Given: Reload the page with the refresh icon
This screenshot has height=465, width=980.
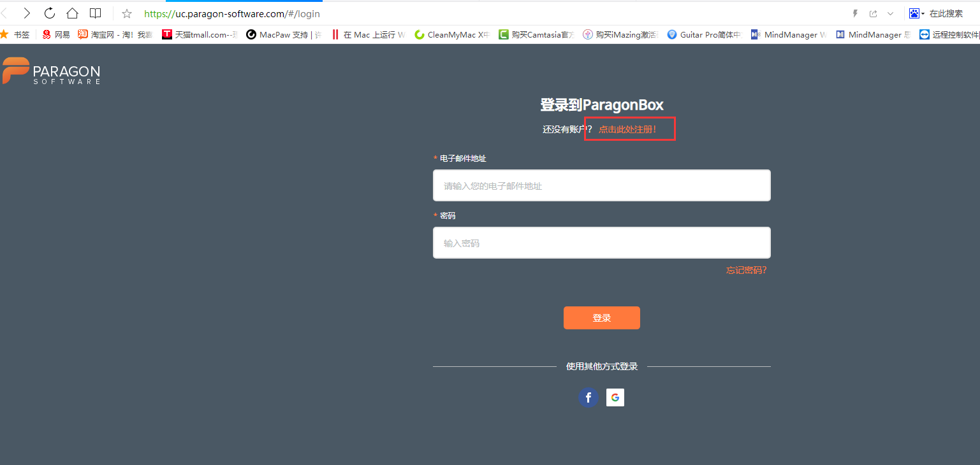Looking at the screenshot, I should [x=49, y=13].
